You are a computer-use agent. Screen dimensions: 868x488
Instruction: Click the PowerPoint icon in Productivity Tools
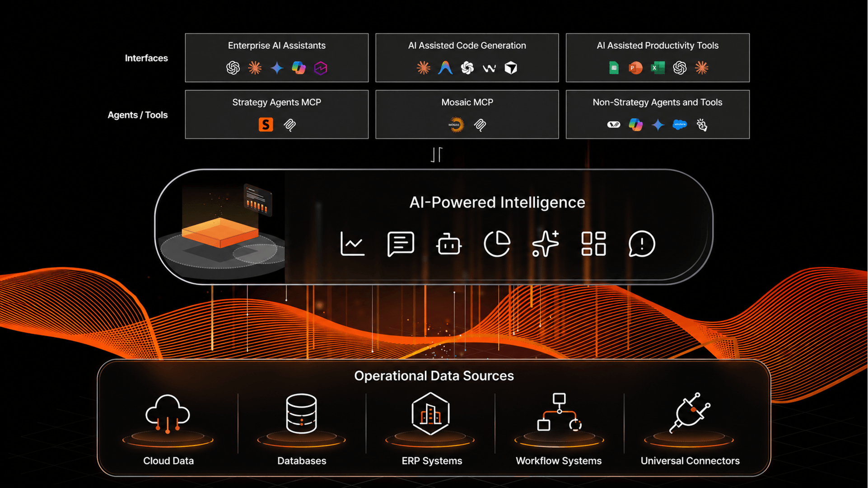point(635,68)
